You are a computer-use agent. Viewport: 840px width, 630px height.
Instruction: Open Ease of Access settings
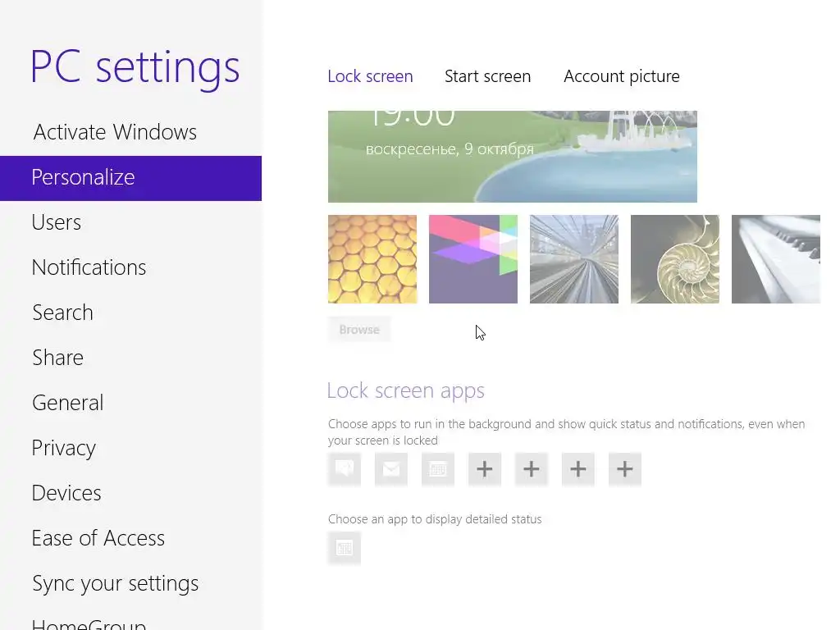pyautogui.click(x=98, y=538)
